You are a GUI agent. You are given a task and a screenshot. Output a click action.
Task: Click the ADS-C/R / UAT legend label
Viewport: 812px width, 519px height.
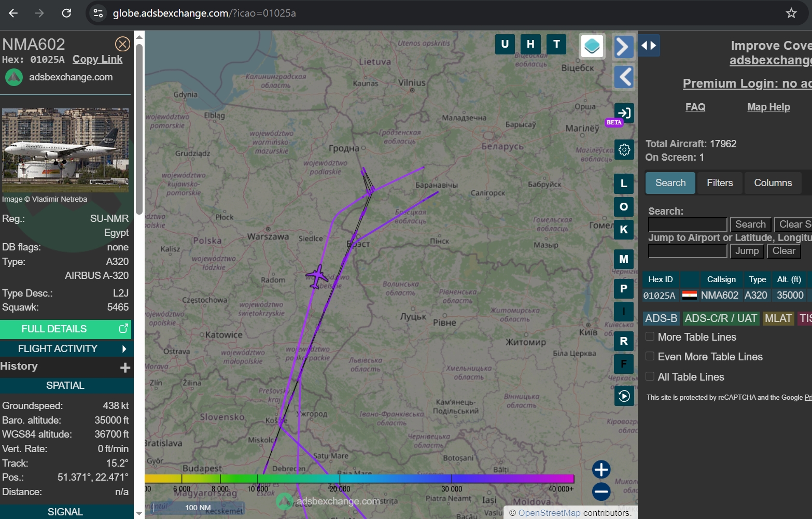tap(721, 318)
